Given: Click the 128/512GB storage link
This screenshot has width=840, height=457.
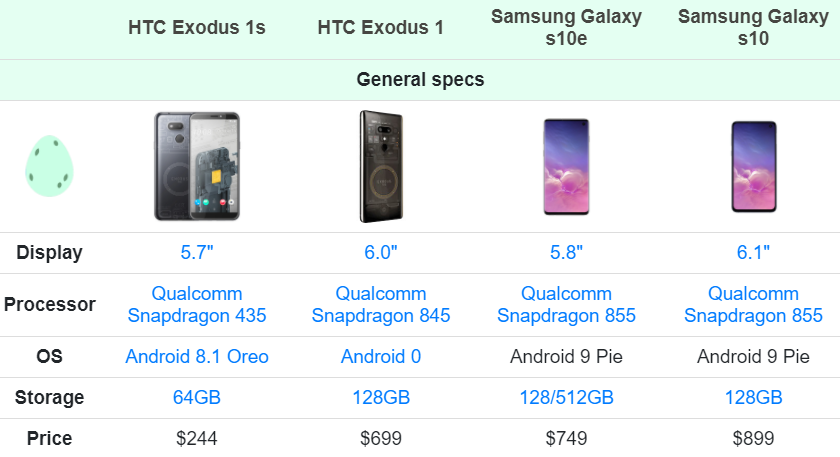Looking at the screenshot, I should click(x=566, y=398).
